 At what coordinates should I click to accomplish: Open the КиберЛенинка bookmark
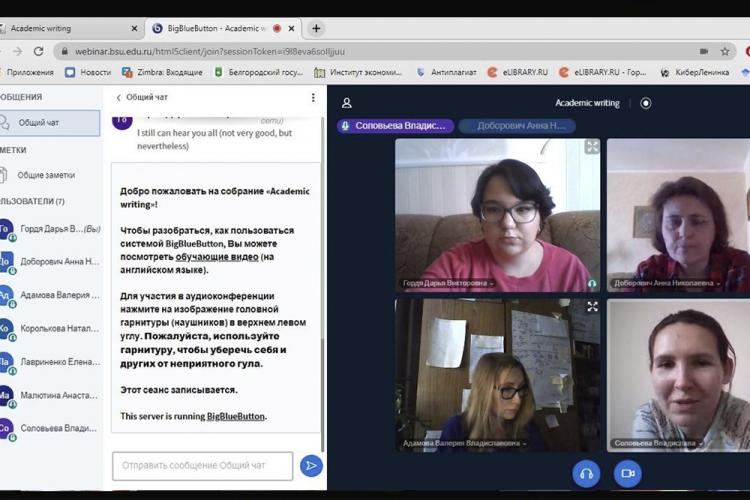pyautogui.click(x=695, y=72)
